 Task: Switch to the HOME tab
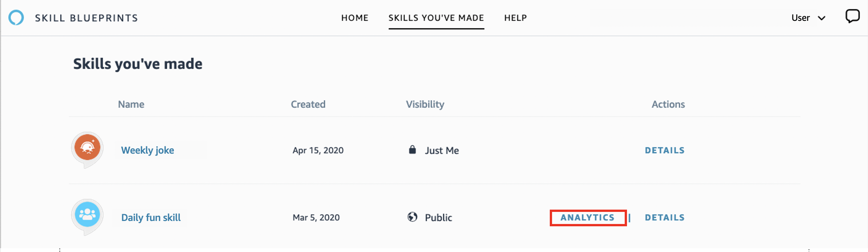pos(355,17)
